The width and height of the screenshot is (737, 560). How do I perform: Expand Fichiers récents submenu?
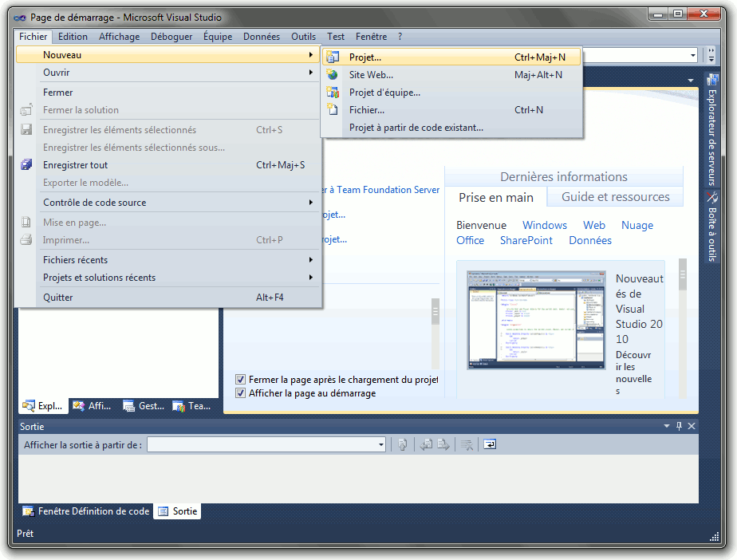[x=311, y=259]
